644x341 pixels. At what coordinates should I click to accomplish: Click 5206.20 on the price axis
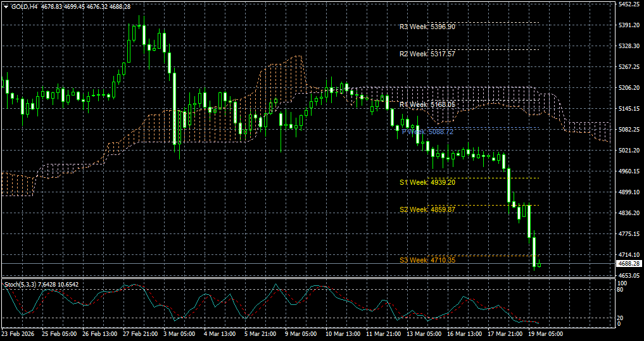coord(629,88)
